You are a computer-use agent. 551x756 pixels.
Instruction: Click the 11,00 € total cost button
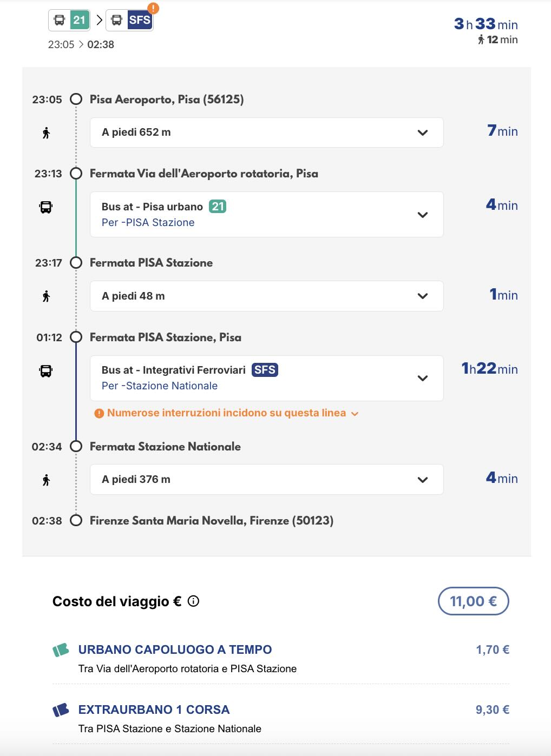pos(473,601)
